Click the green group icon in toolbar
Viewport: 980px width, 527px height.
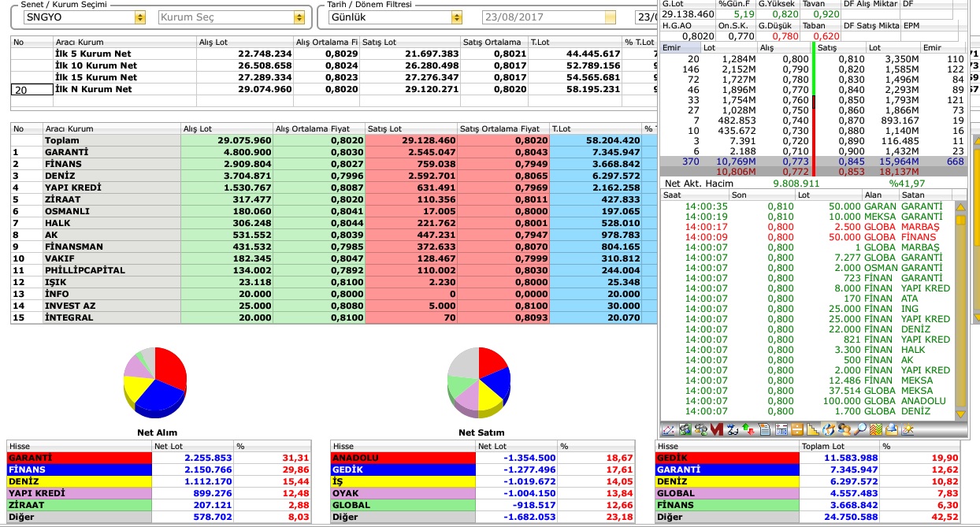click(x=685, y=430)
